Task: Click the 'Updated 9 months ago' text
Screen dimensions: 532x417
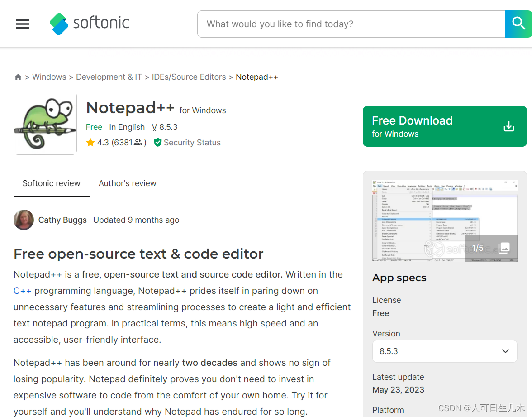Action: click(x=136, y=220)
